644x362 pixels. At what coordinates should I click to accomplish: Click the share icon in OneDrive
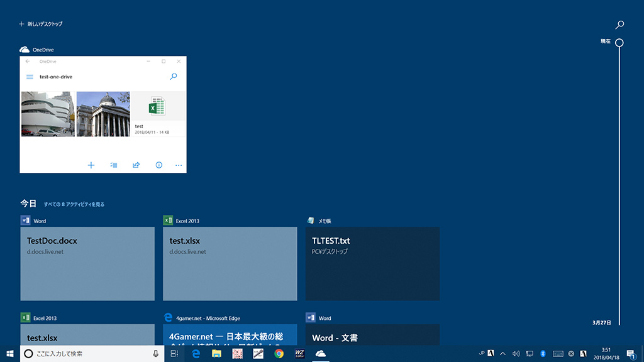[136, 165]
